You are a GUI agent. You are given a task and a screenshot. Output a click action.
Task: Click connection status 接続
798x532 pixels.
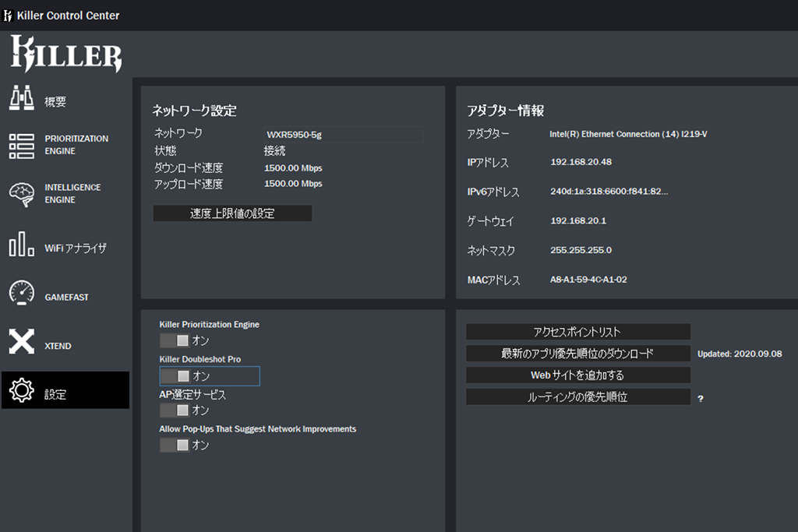click(274, 150)
